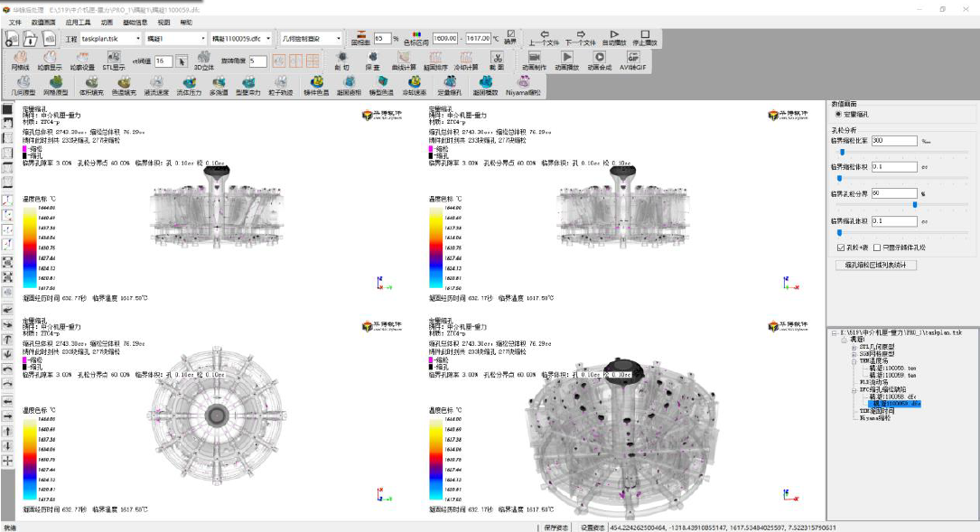Viewport: 980px width, 532px height.
Task: Switch to 3D立体 view
Action: coord(205,61)
